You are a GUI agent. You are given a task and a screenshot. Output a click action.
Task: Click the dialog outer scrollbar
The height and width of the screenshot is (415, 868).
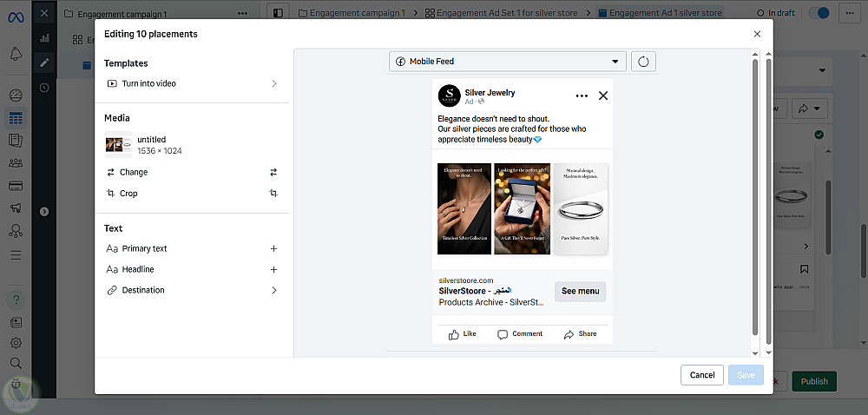tap(768, 201)
